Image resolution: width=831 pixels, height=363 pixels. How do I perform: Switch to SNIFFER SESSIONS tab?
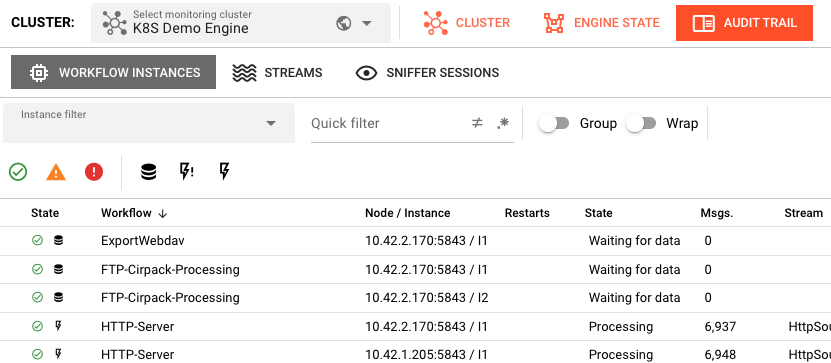pyautogui.click(x=427, y=73)
